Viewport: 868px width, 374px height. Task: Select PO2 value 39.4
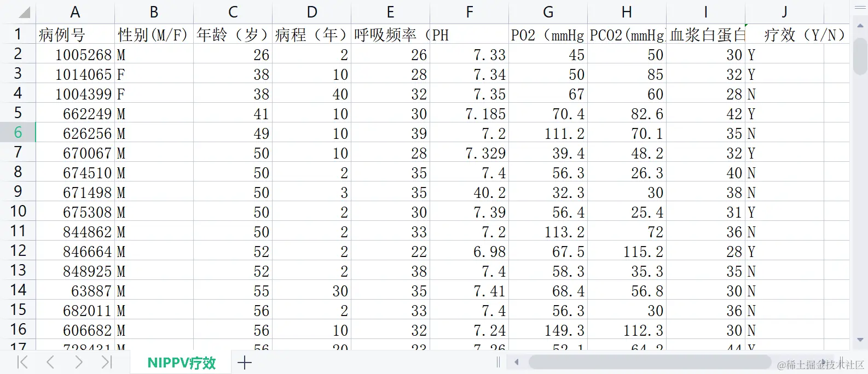click(x=548, y=153)
